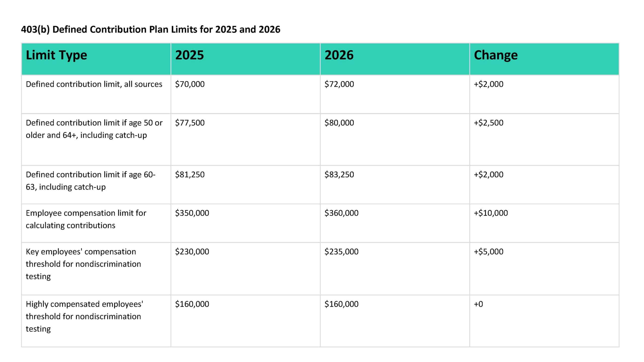Select the Limit Type column header

(56, 55)
